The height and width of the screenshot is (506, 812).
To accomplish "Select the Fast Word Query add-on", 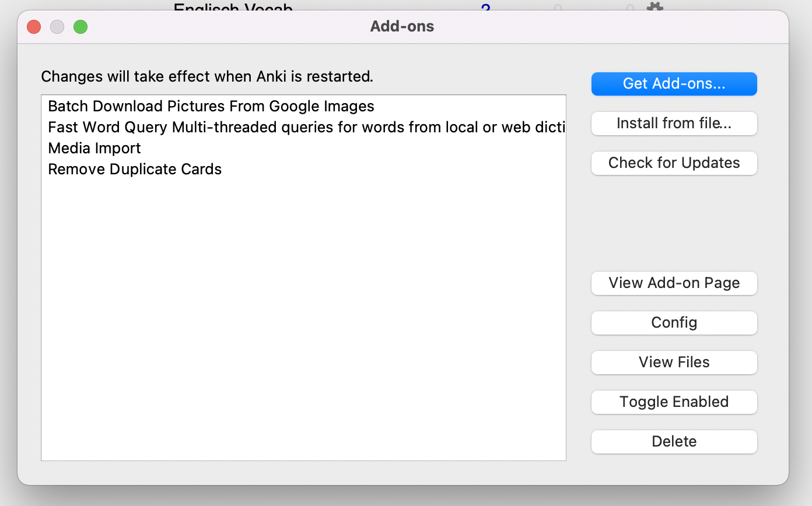I will click(x=262, y=127).
